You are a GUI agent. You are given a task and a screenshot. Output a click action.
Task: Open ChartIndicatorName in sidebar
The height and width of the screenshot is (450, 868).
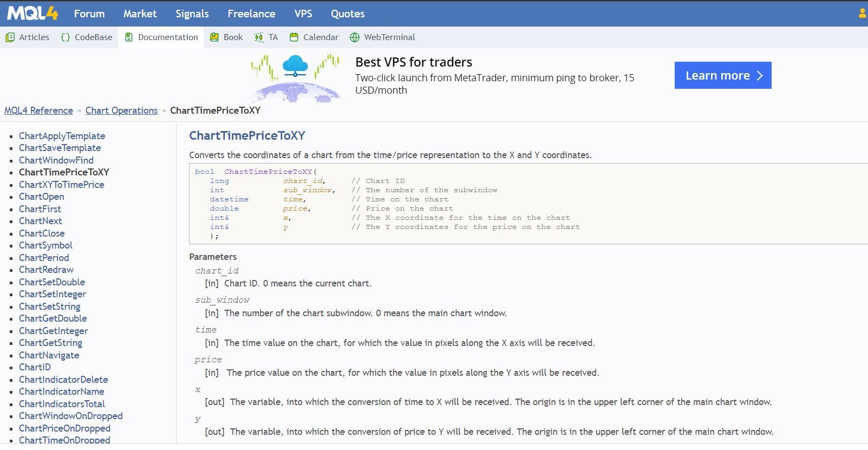tap(62, 392)
